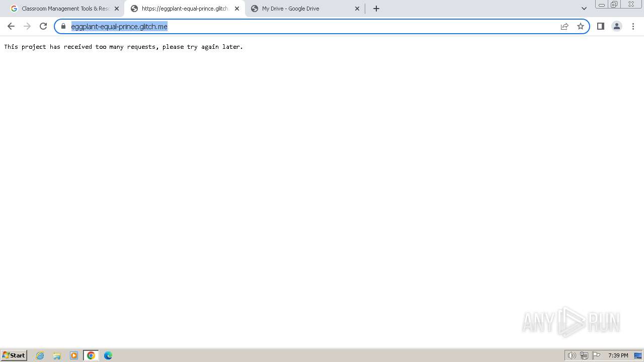Close the Classroom Management Tools tab
This screenshot has width=644, height=362.
click(117, 9)
